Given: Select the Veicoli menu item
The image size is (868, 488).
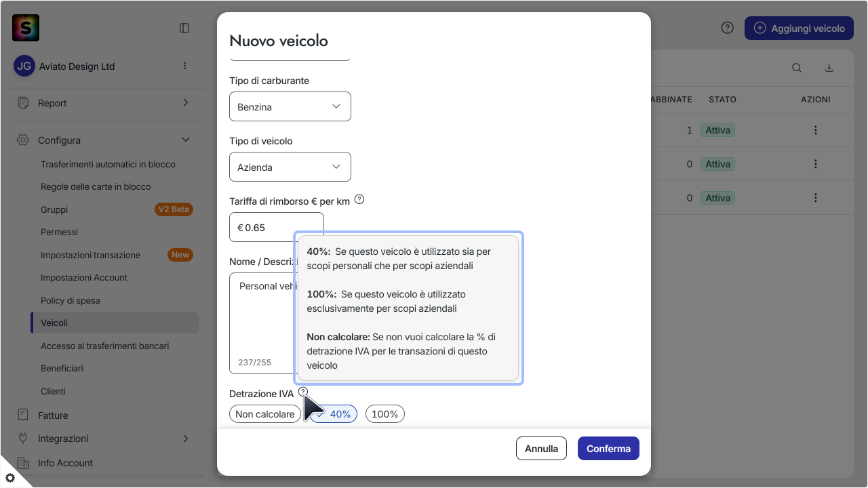Looking at the screenshot, I should pyautogui.click(x=115, y=323).
